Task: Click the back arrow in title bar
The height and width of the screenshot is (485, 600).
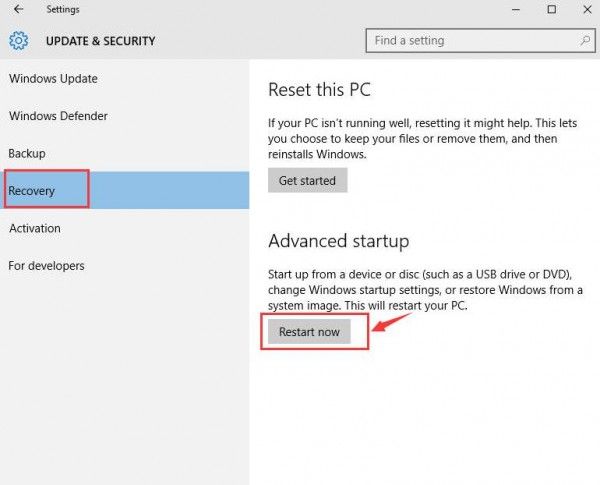Action: [19, 10]
